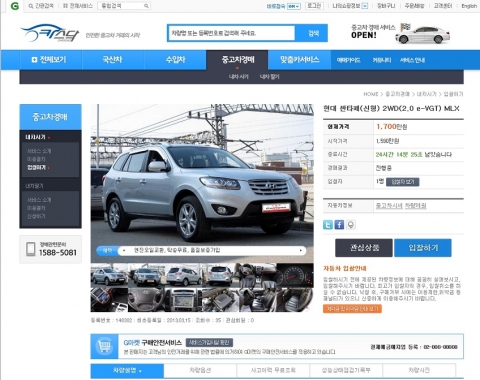The image size is (480, 380).
Task: Open 고객센터 link
Action: pyautogui.click(x=443, y=6)
